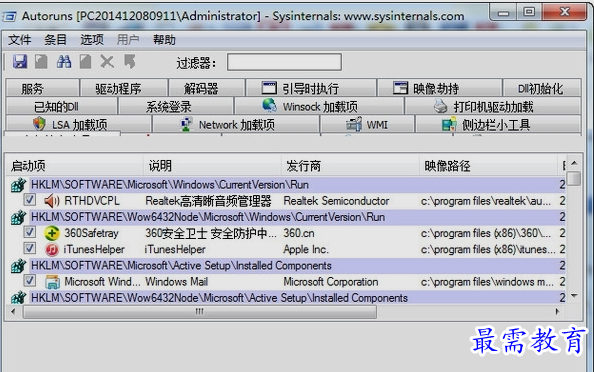The image size is (594, 372).
Task: Switch to the 系统登录 tab
Action: [x=176, y=106]
